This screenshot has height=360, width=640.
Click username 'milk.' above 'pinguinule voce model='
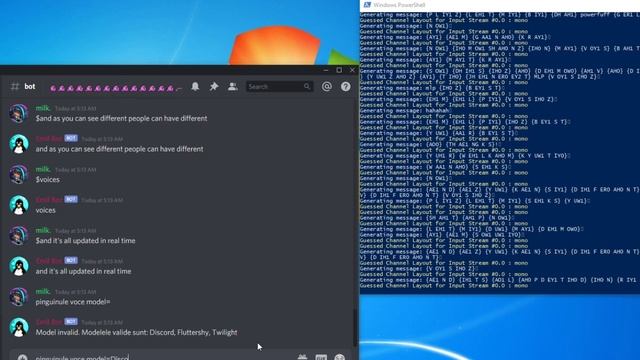[43, 291]
